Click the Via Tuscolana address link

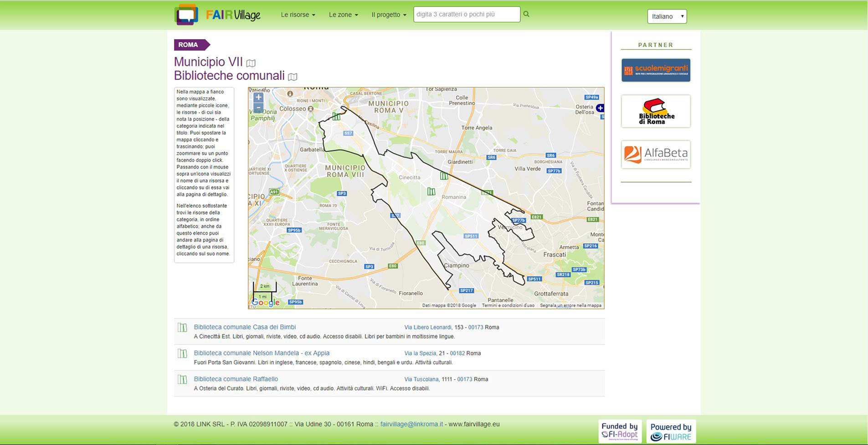click(x=421, y=379)
